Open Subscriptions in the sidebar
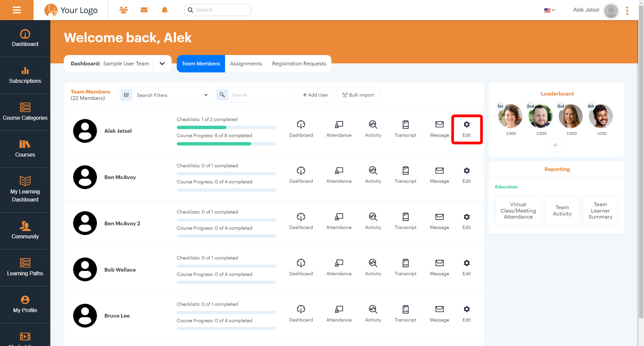The width and height of the screenshot is (644, 346). pos(25,75)
